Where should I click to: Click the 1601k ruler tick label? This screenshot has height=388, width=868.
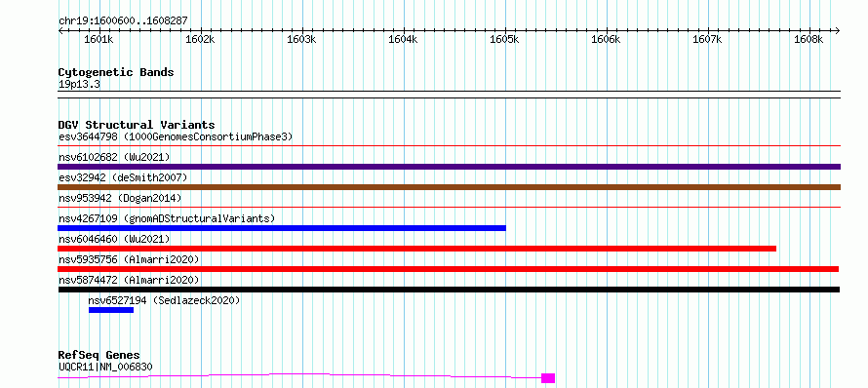point(99,40)
